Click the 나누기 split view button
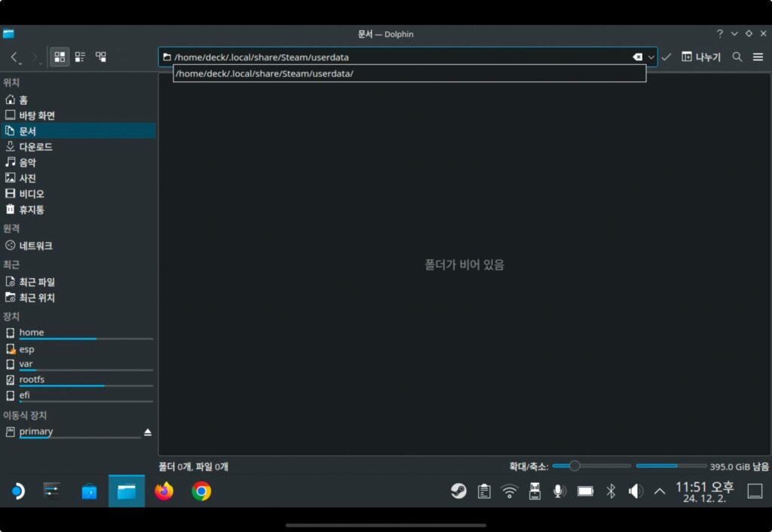The width and height of the screenshot is (772, 532). [701, 57]
